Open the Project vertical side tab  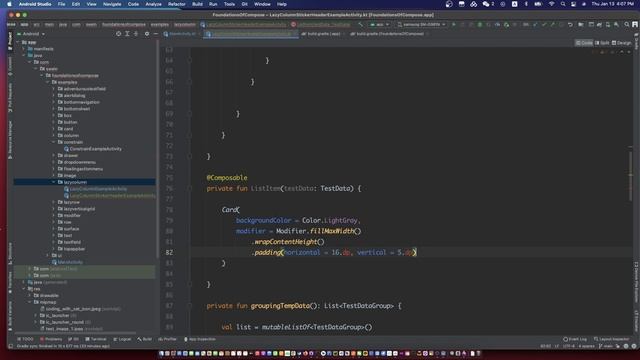click(x=10, y=41)
